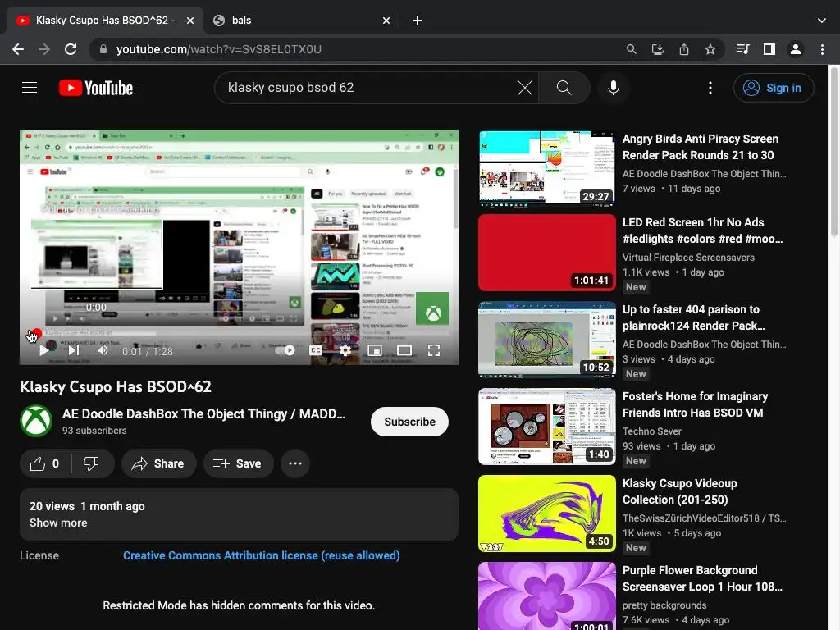Open AE Doodle DashBox channel name link
This screenshot has width=840, height=630.
tap(203, 413)
